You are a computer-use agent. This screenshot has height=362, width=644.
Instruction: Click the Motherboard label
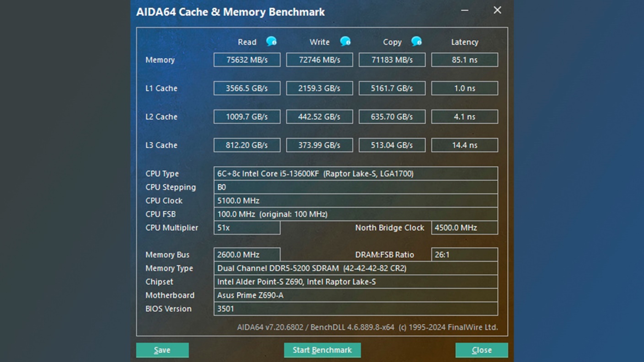[x=170, y=295]
